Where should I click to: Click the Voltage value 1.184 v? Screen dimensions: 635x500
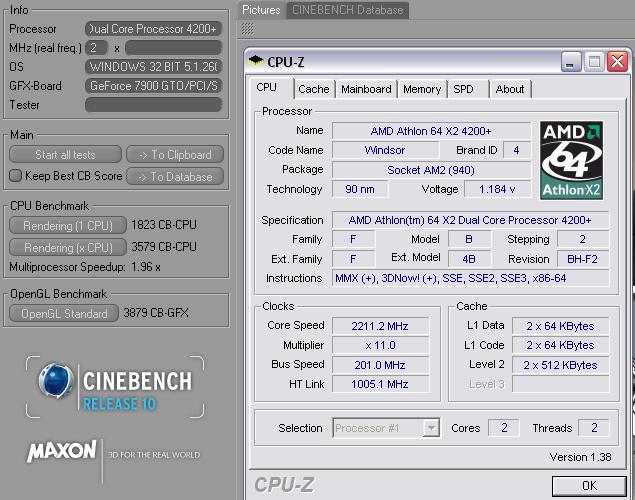pos(497,189)
